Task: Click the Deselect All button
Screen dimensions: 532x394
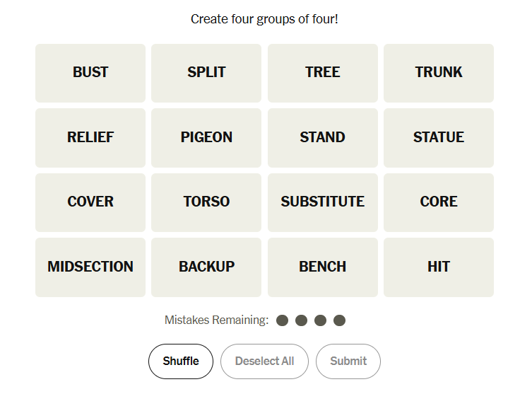Action: 264,361
